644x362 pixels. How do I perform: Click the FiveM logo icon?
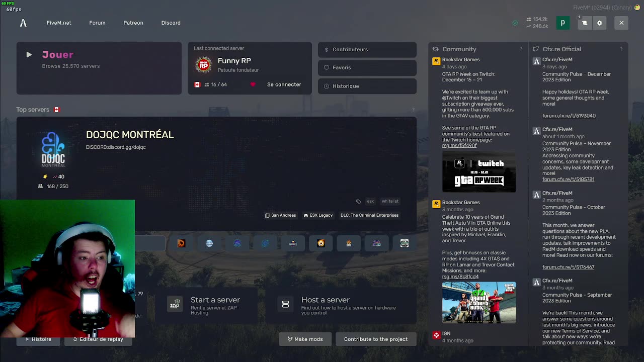[x=23, y=23]
